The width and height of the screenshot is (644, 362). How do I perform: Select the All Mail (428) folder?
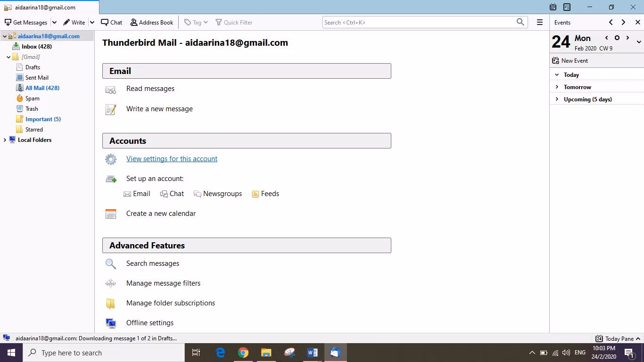42,88
